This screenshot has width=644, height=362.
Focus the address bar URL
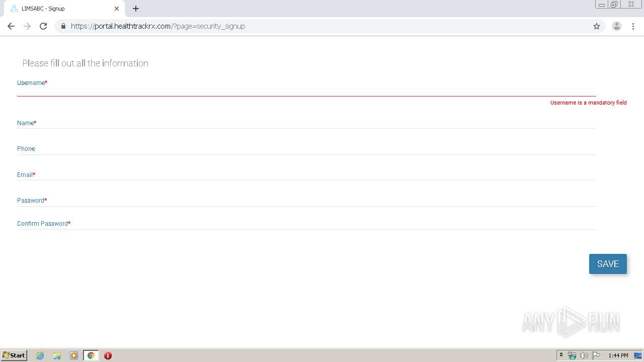pos(158,26)
